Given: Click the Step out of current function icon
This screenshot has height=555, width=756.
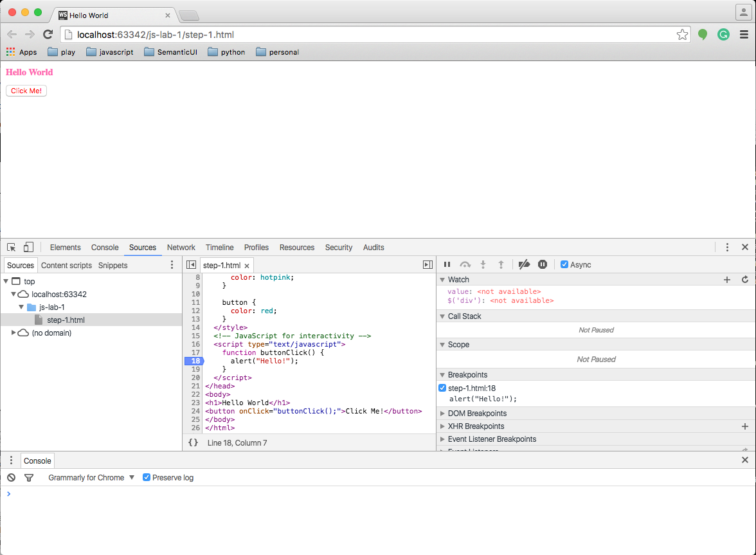Looking at the screenshot, I should 501,264.
